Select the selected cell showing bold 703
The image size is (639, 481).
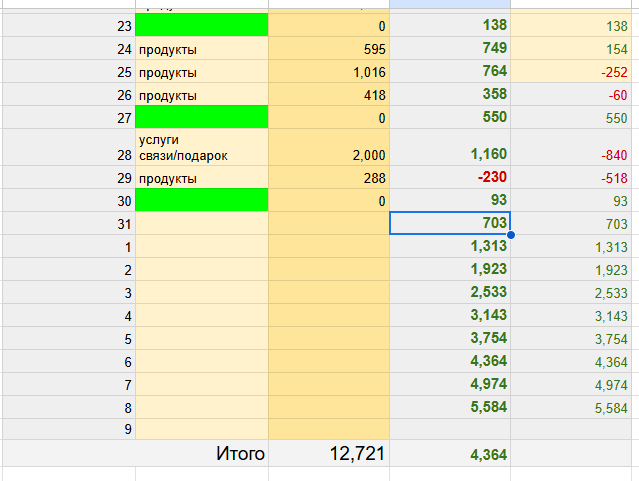[450, 223]
